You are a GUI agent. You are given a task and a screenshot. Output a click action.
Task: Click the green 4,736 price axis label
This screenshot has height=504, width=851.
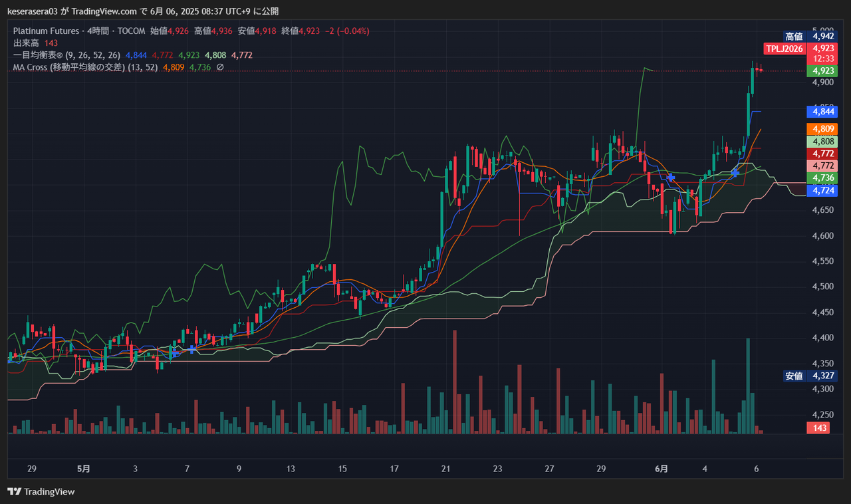(x=821, y=178)
